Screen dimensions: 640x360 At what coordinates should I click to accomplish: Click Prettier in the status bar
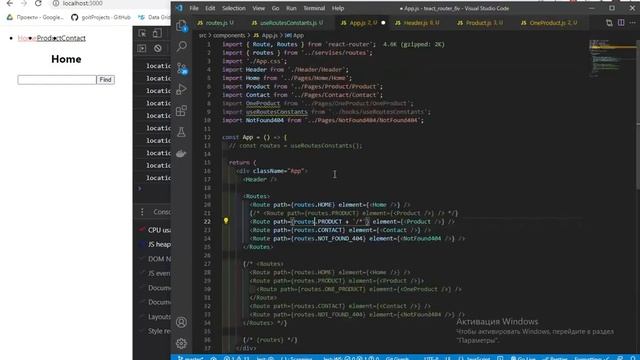(x=554, y=358)
